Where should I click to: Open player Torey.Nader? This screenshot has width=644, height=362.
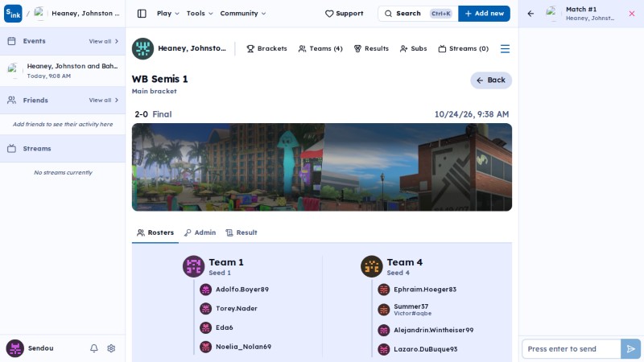pos(236,309)
